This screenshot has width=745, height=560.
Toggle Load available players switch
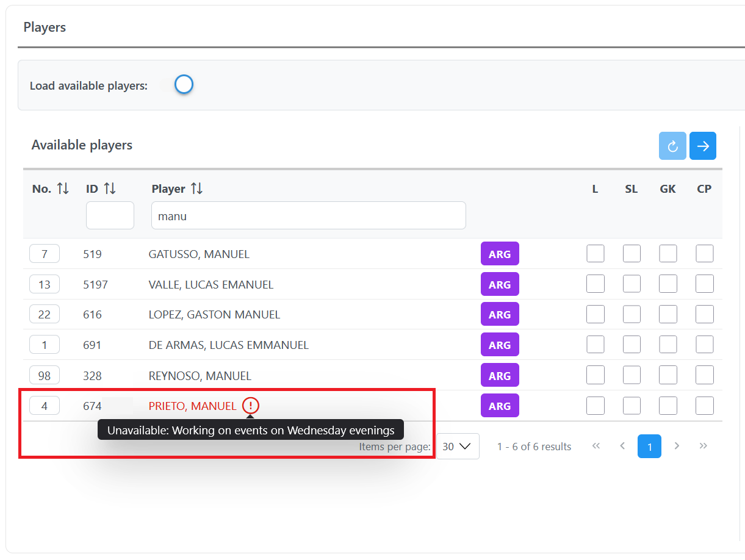[x=177, y=85]
